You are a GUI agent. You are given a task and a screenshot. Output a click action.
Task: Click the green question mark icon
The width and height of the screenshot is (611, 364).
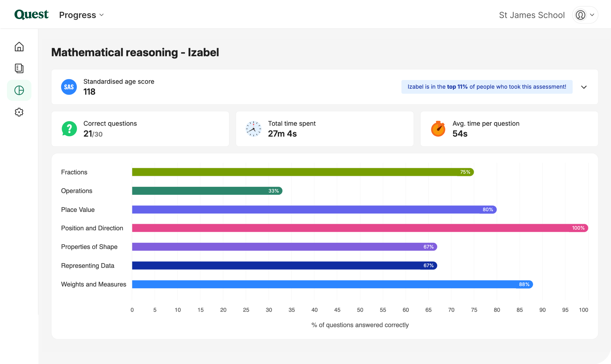click(x=69, y=129)
